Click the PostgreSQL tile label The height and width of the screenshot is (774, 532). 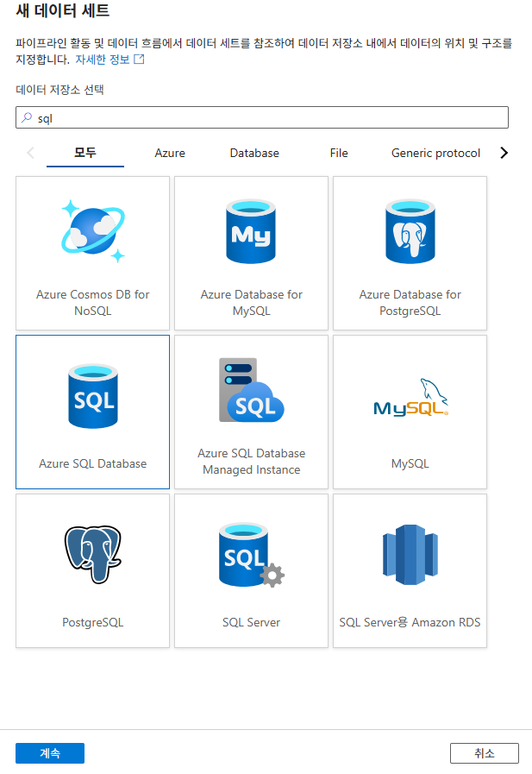coord(93,622)
